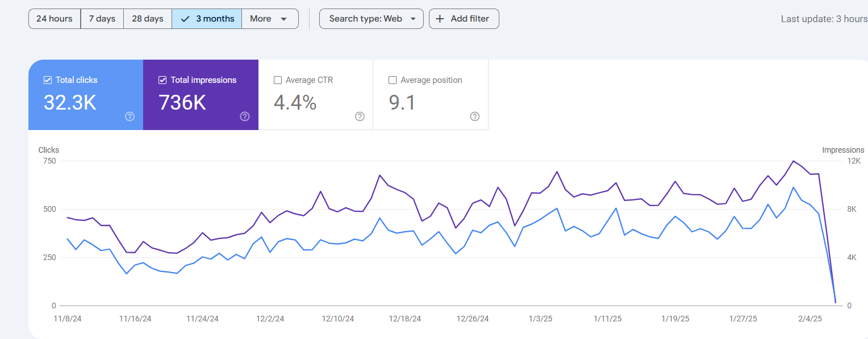Screen dimensions: 868x339
Task: Open the Search type: Web dropdown
Action: (372, 19)
